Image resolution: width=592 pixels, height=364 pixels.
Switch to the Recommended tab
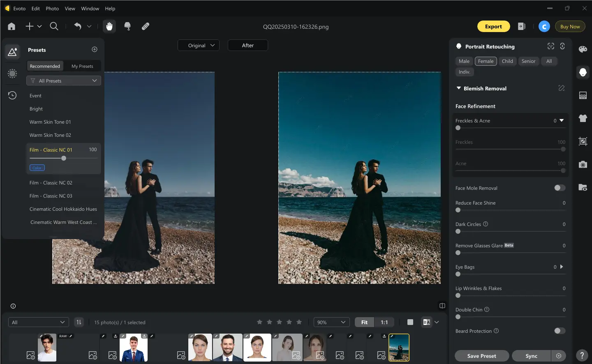(x=45, y=66)
